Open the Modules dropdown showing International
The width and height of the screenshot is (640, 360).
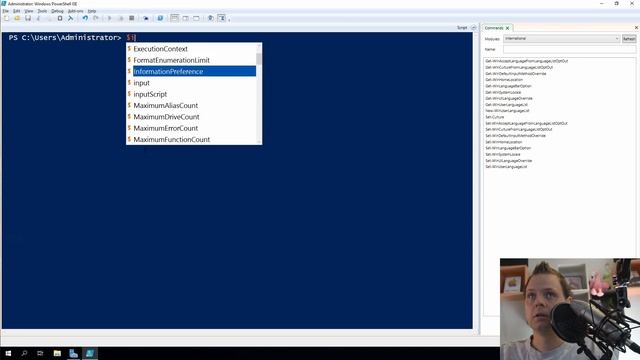pyautogui.click(x=562, y=39)
